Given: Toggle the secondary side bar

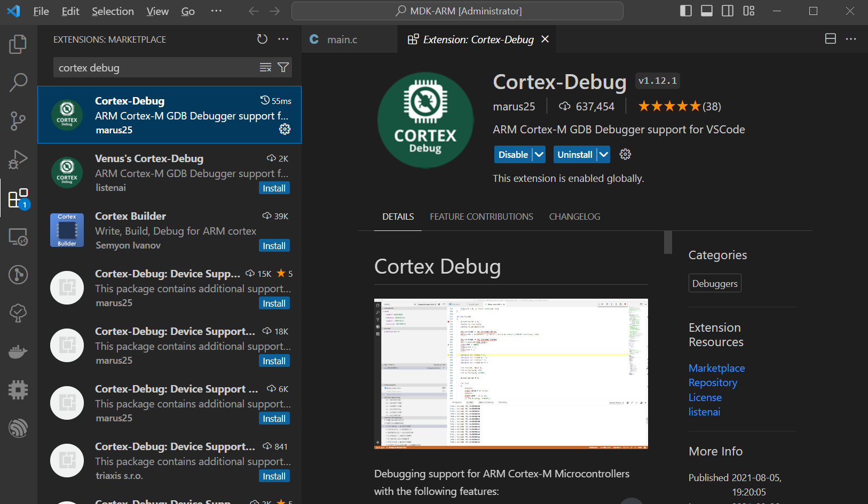Looking at the screenshot, I should (728, 11).
